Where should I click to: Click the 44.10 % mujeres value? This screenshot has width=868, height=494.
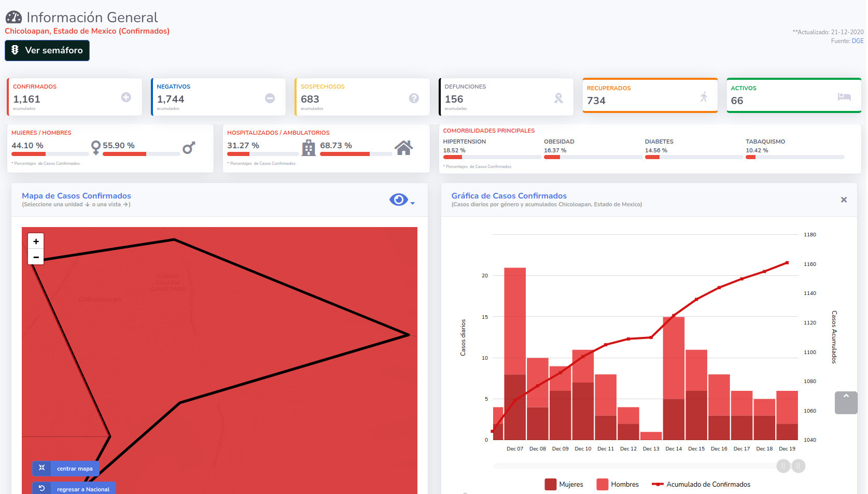tap(27, 146)
